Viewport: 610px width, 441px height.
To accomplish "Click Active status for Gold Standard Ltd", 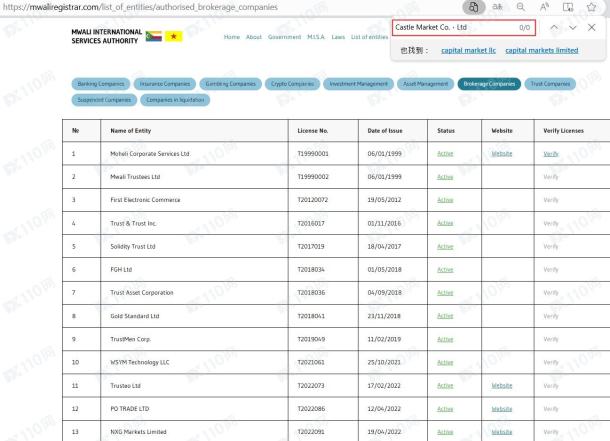I will pos(445,316).
